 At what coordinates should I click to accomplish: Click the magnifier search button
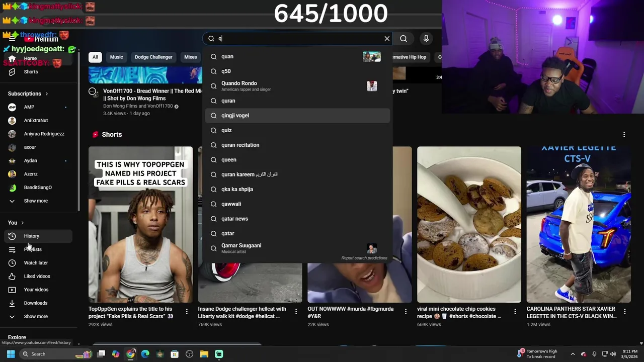click(404, 39)
